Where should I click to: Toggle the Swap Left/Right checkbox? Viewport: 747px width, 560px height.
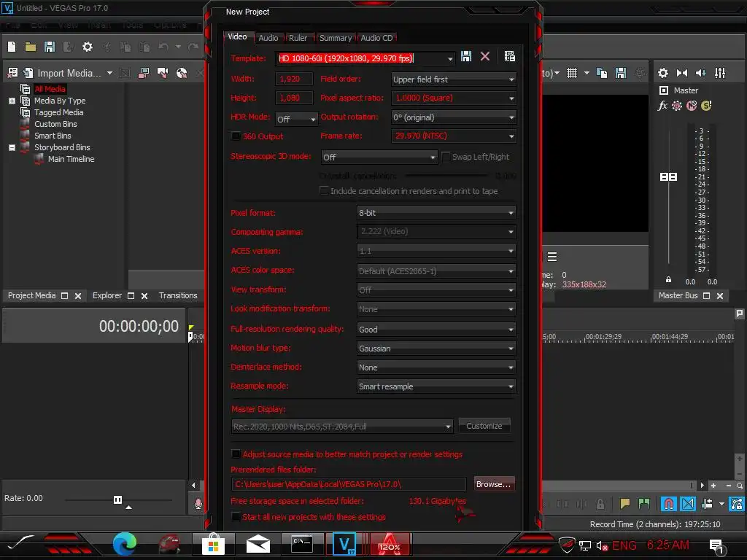pyautogui.click(x=446, y=157)
